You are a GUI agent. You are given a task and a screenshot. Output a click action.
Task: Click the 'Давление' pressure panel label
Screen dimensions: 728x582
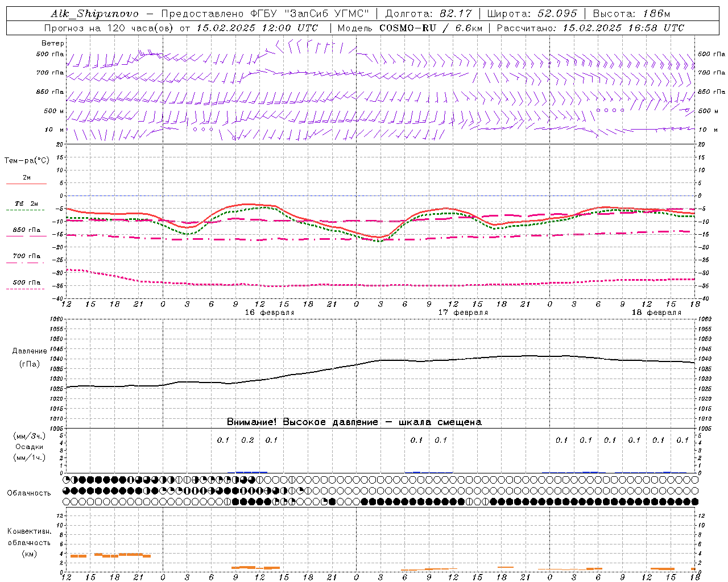[30, 351]
